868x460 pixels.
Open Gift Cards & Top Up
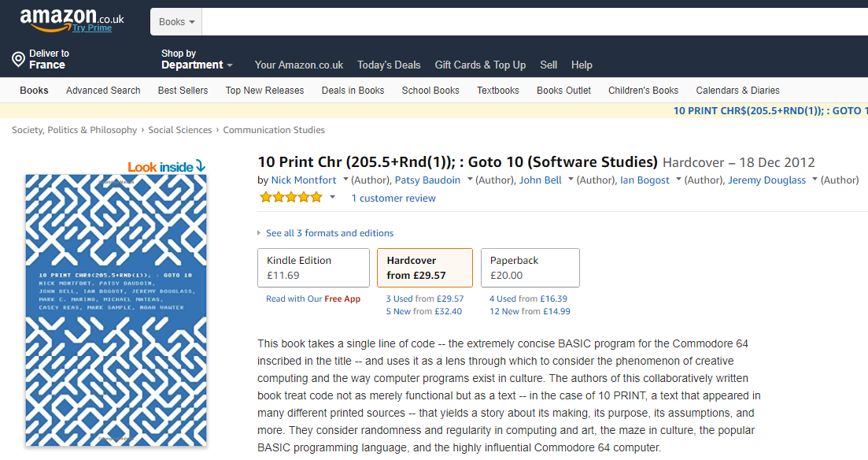point(480,65)
